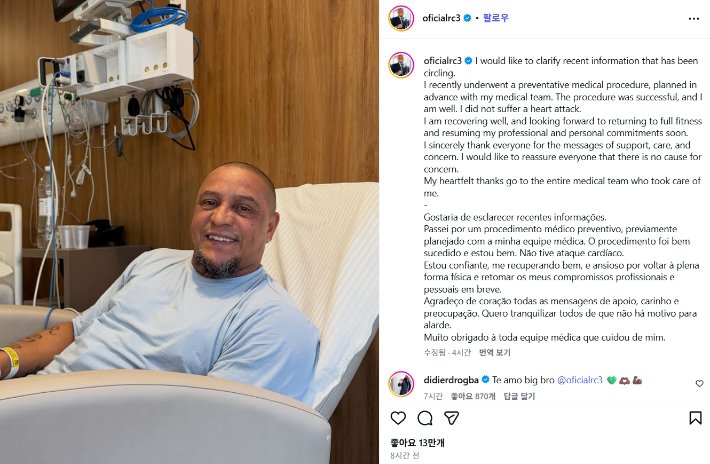
Task: Open the three-dot more options menu
Action: tap(694, 19)
